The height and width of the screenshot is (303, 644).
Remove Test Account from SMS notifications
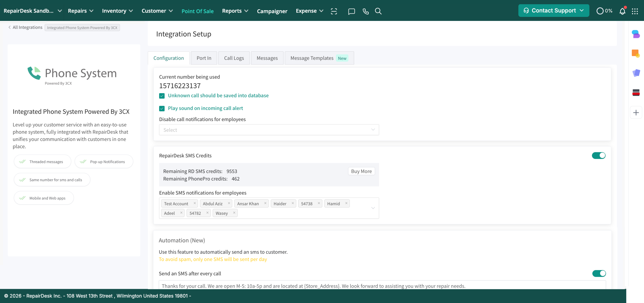[x=195, y=203]
